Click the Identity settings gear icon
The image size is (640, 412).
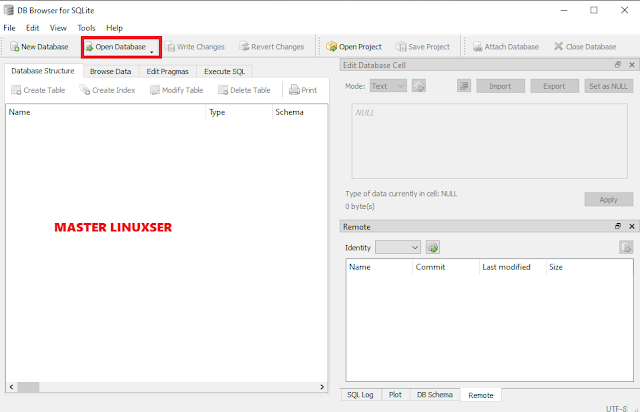433,247
